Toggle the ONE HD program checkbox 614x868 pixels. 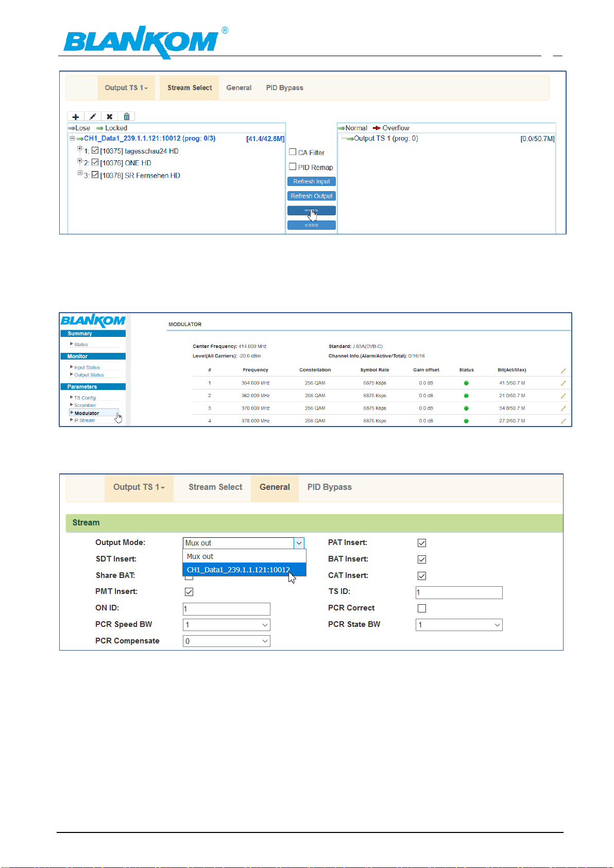point(95,162)
